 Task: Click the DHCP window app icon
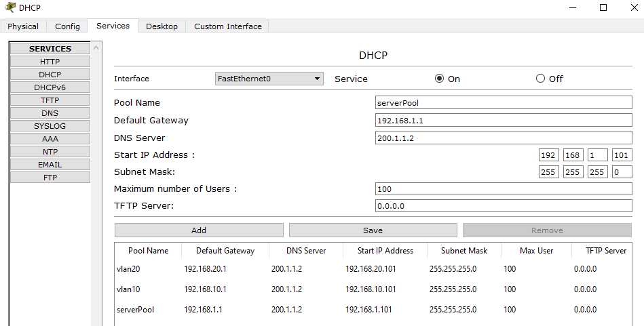10,7
